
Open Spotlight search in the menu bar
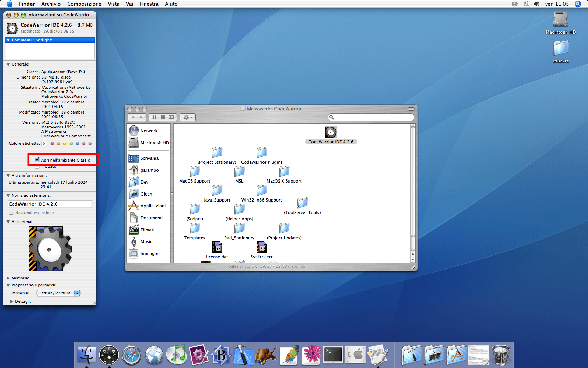(578, 4)
